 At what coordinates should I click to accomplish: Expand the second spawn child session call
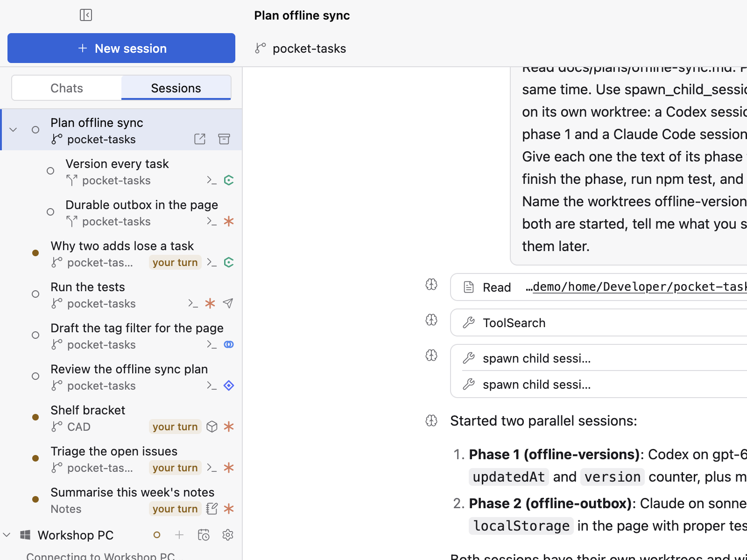599,384
